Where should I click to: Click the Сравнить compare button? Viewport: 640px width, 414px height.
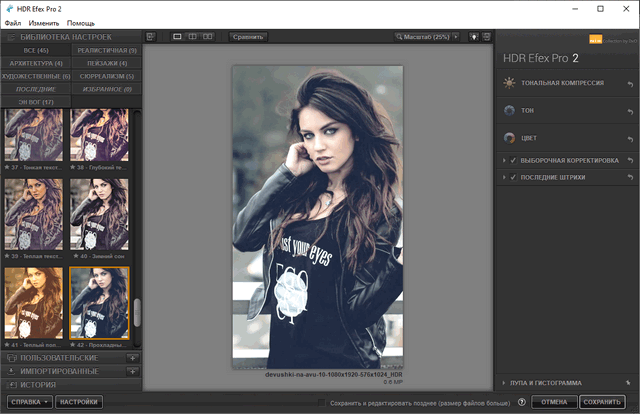[247, 36]
